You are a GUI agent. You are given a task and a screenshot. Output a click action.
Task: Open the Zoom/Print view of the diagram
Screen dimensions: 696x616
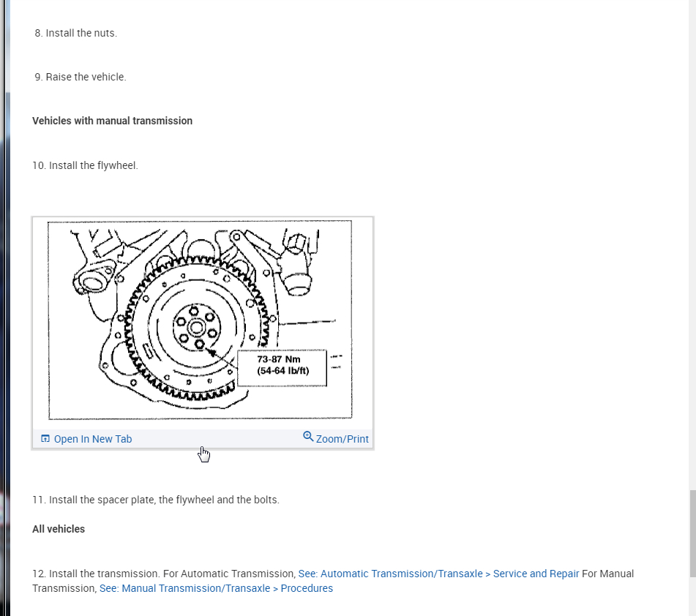343,439
